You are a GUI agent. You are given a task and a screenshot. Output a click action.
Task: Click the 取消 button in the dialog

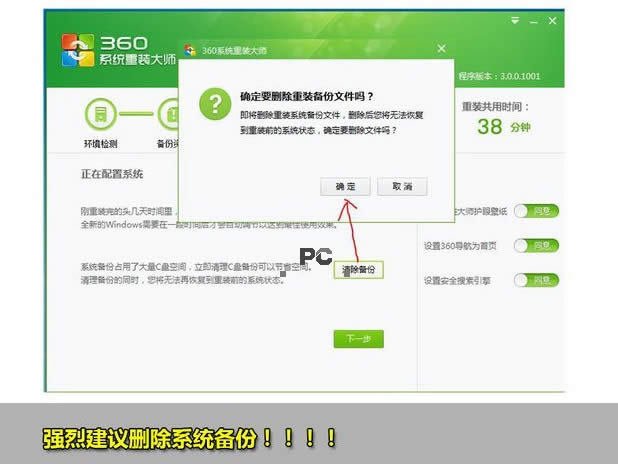tap(402, 187)
